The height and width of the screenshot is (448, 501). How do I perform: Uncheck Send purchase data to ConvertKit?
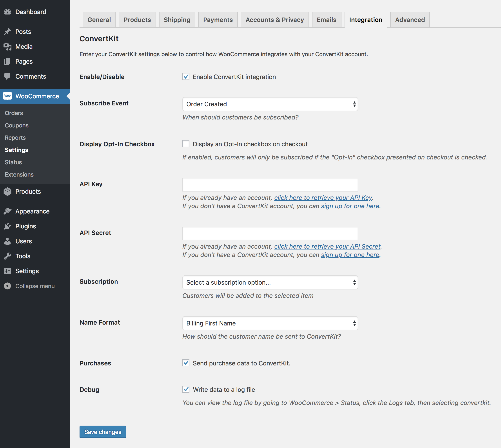tap(186, 363)
